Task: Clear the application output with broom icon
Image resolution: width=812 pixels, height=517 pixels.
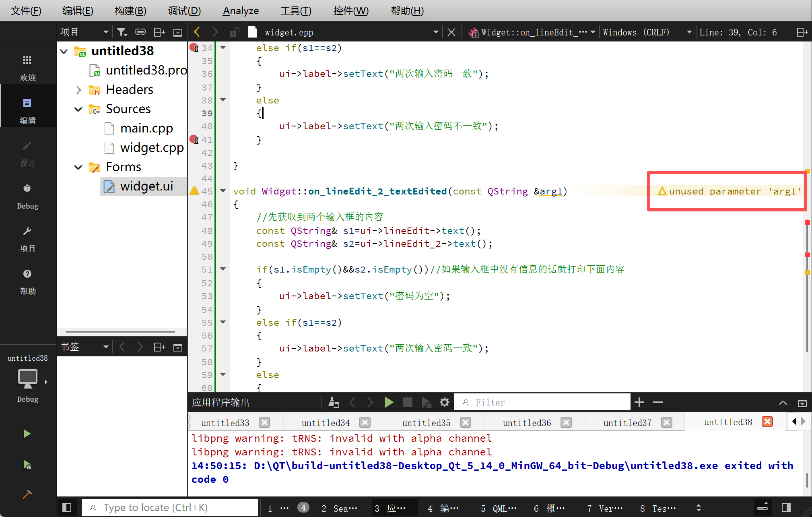Action: tap(334, 402)
